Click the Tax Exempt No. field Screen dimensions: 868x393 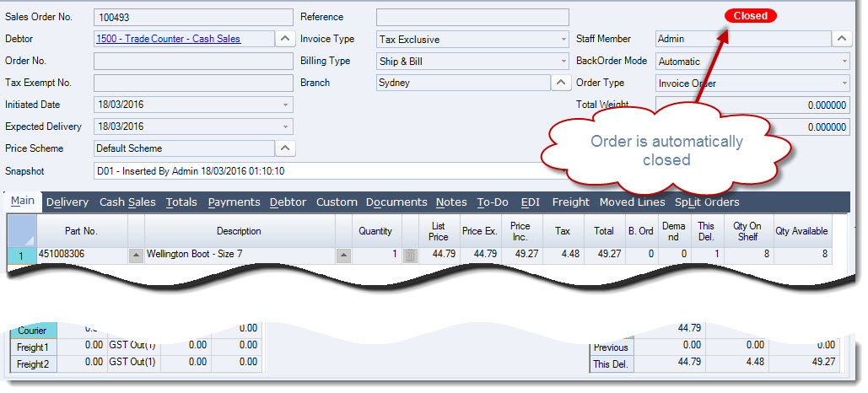tap(193, 83)
